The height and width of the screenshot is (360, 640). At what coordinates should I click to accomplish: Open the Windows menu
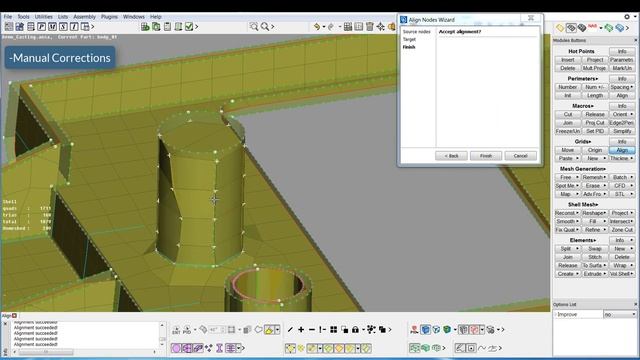[x=134, y=17]
